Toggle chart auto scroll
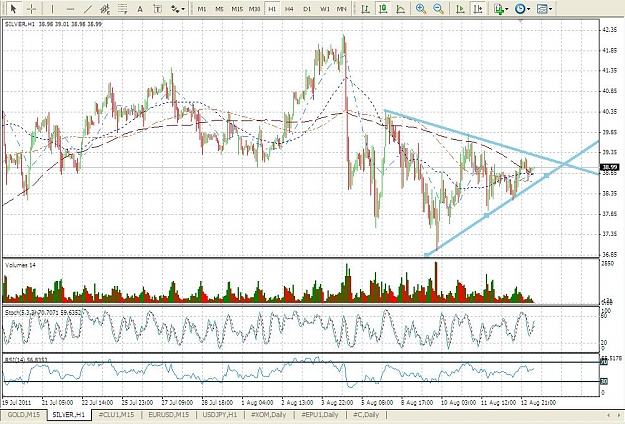Screen dimensions: 625x424 pos(460,9)
